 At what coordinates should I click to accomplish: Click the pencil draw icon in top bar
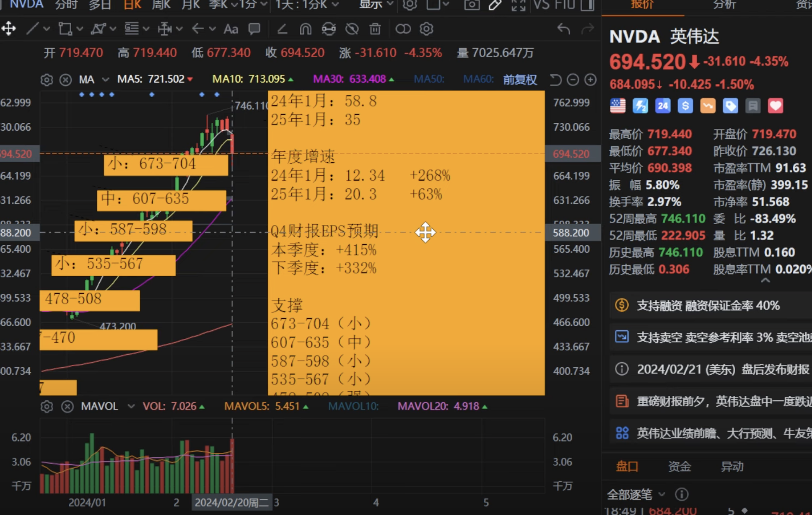[495, 5]
